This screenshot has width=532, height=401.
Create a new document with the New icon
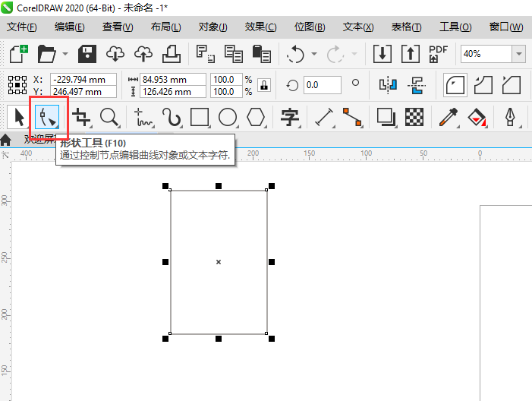[19, 54]
